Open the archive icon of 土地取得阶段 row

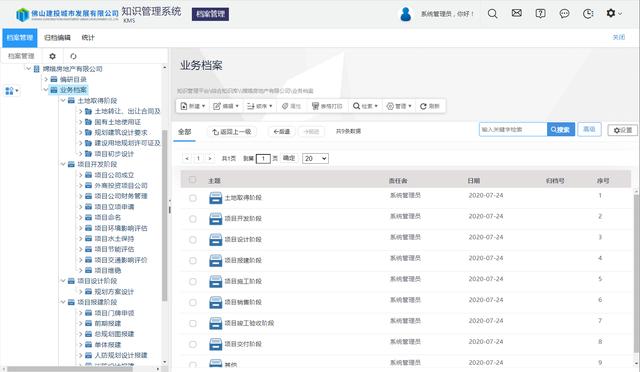[215, 198]
